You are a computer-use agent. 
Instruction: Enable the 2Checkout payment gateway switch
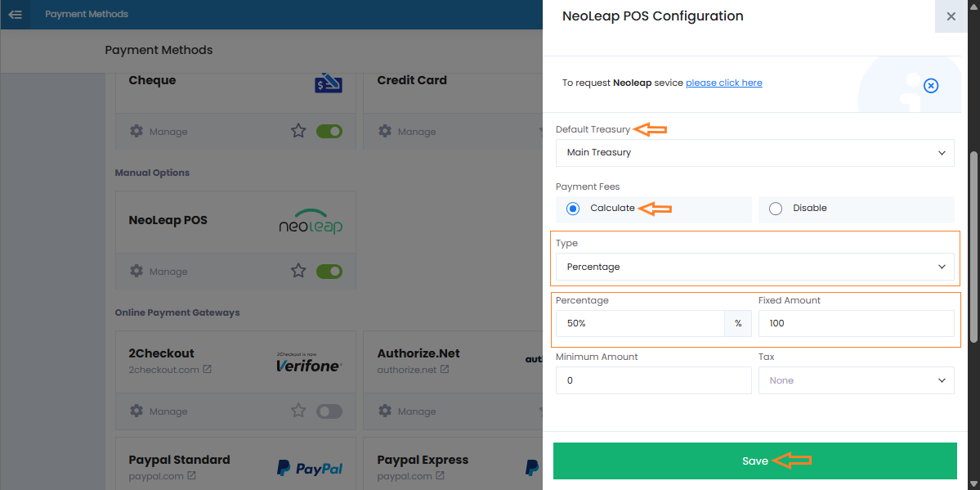click(x=329, y=411)
